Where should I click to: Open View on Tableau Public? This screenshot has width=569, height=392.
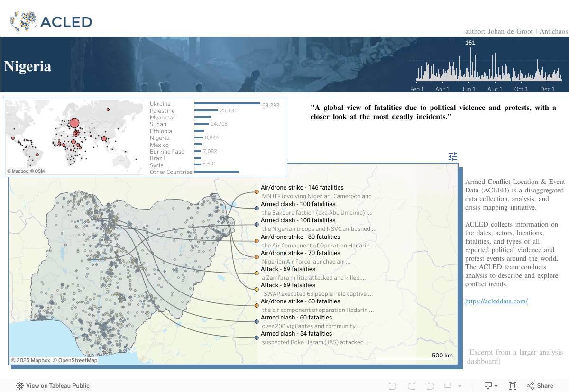pyautogui.click(x=53, y=386)
